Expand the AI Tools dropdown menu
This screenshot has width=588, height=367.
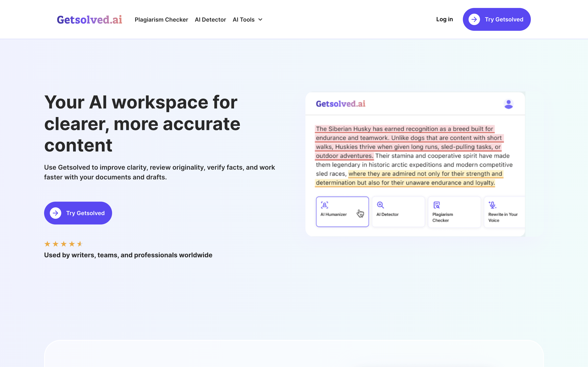[243, 20]
